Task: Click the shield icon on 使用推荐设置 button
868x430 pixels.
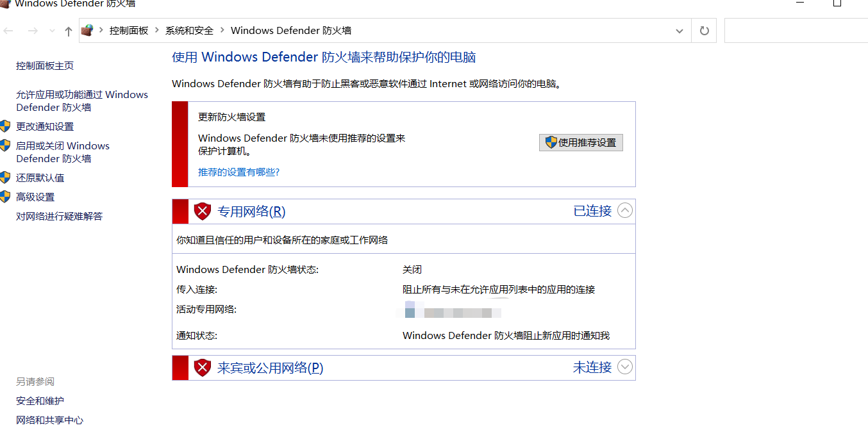Action: click(x=550, y=142)
